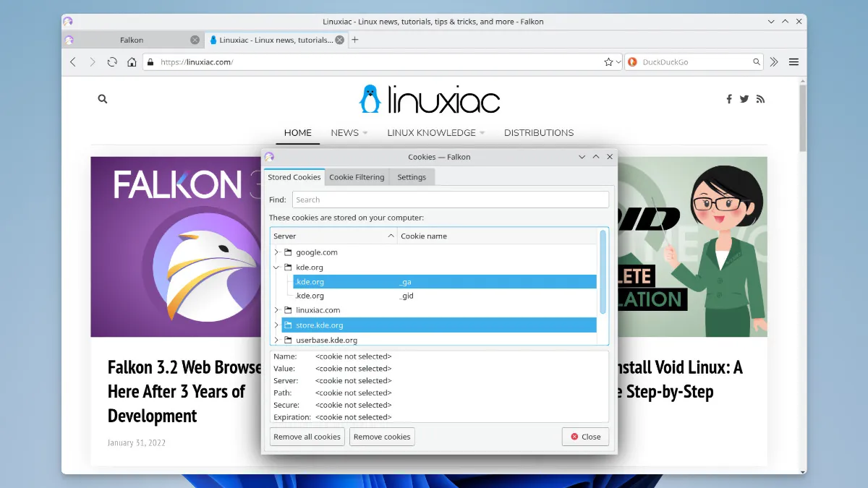Click the search magnifier in DuckDuckGo box

(x=757, y=62)
